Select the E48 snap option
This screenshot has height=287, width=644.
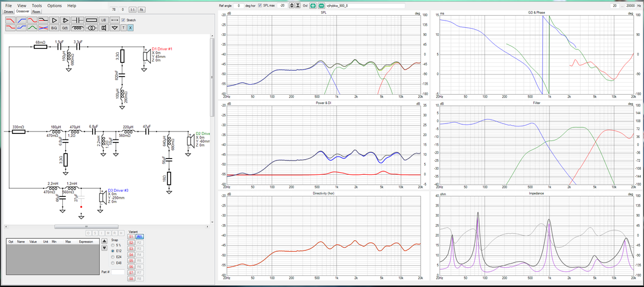[113, 263]
